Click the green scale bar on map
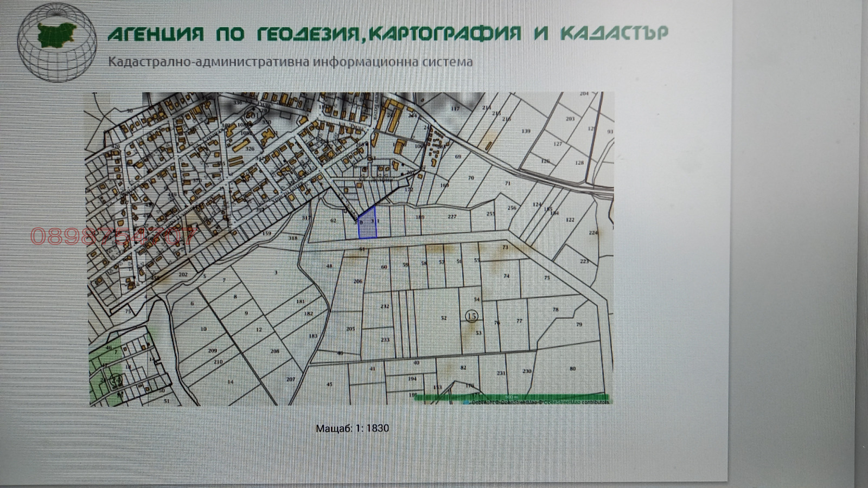The width and height of the screenshot is (868, 488). (510, 397)
